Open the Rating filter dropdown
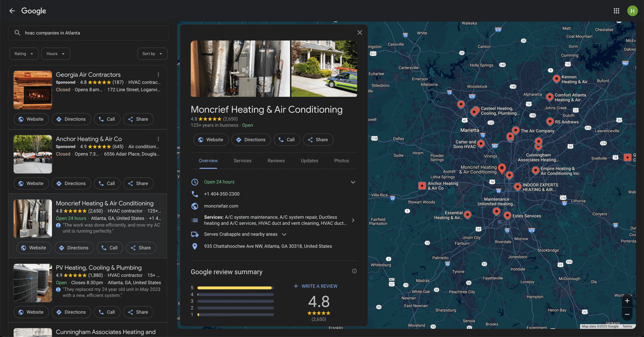This screenshot has height=337, width=644. 24,53
